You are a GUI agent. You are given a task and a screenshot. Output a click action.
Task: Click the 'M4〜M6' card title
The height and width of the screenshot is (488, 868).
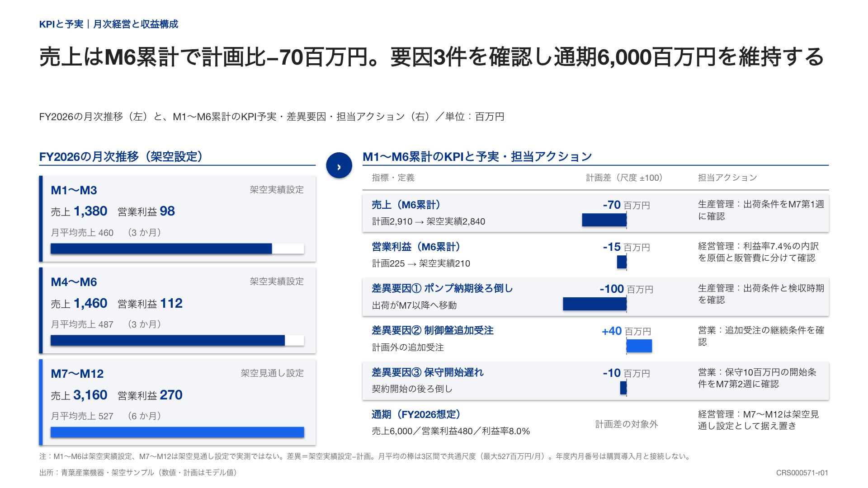74,282
